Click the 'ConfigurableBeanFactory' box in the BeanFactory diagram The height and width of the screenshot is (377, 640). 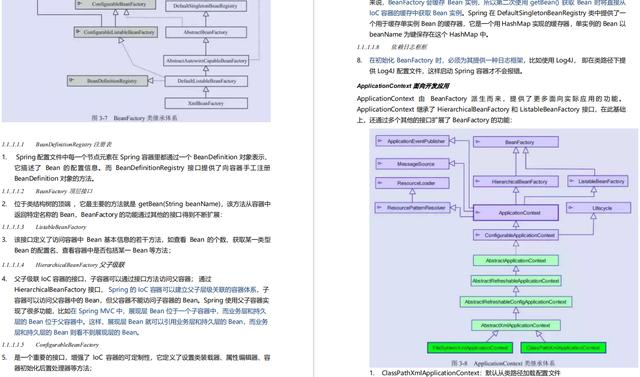116,4
